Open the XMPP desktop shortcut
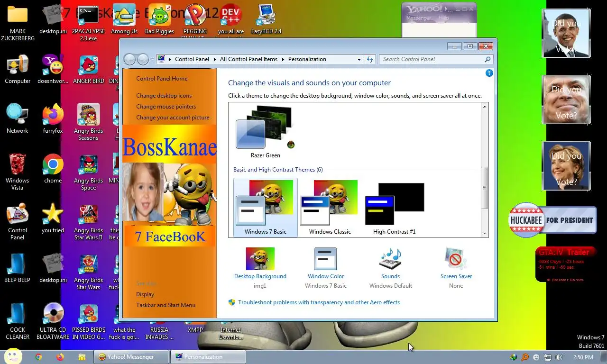607x364 pixels. (x=195, y=329)
